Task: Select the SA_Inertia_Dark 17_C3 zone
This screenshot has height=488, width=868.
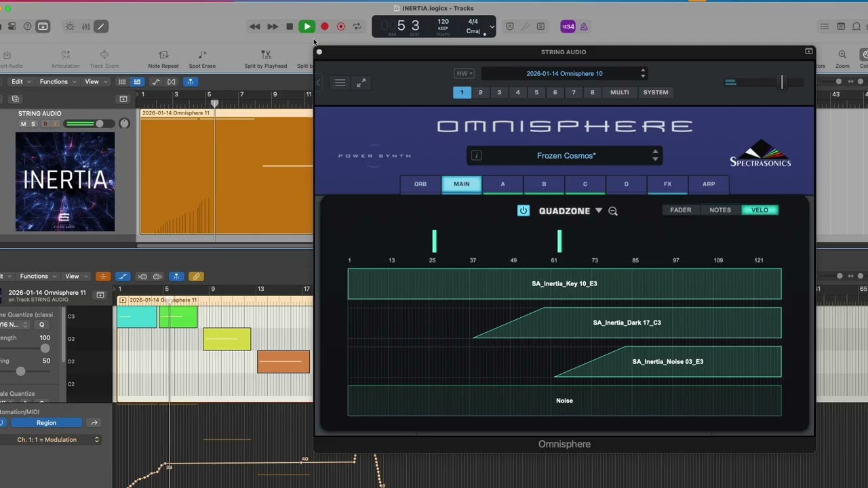Action: [x=627, y=323]
